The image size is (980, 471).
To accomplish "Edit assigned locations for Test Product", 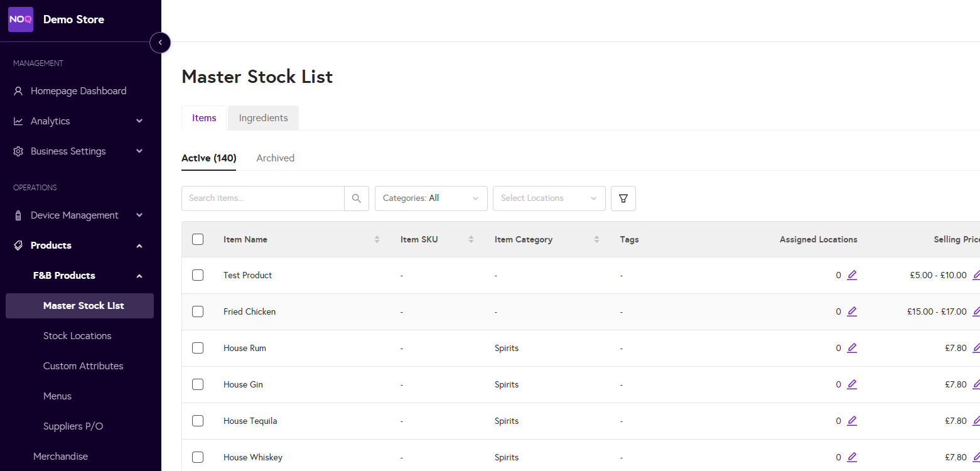I will pos(851,275).
